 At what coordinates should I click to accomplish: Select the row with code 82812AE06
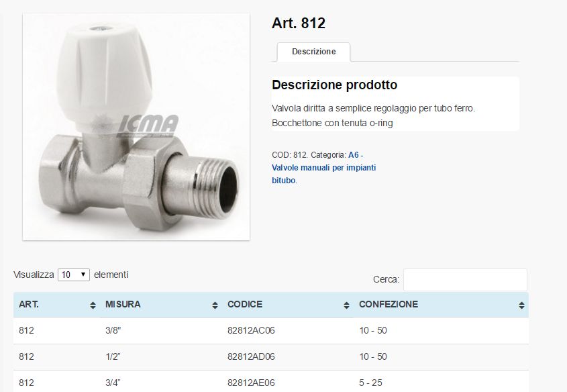271,382
